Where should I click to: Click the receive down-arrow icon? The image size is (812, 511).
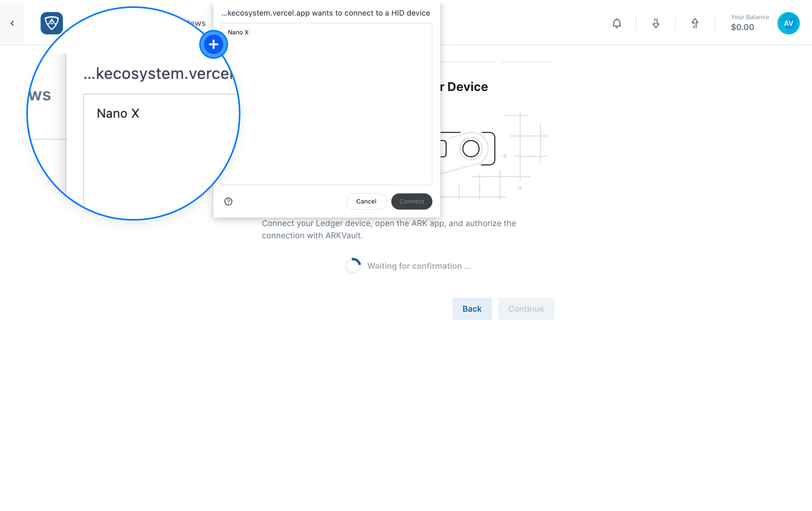click(x=656, y=23)
